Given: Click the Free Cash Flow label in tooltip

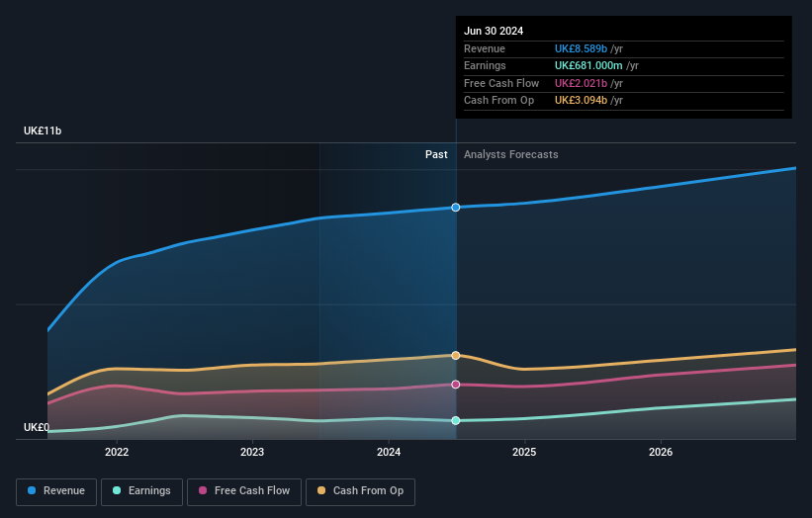Looking at the screenshot, I should [x=501, y=83].
